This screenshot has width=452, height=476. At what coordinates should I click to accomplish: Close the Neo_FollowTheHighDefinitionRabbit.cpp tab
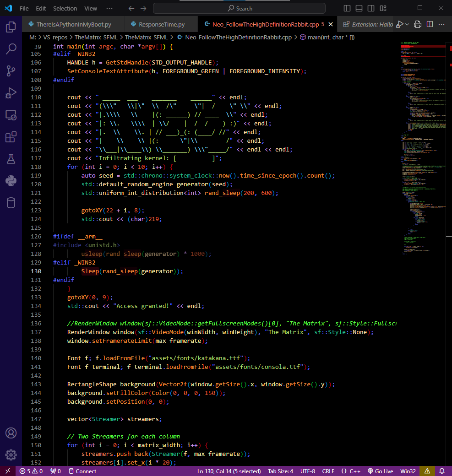[331, 24]
